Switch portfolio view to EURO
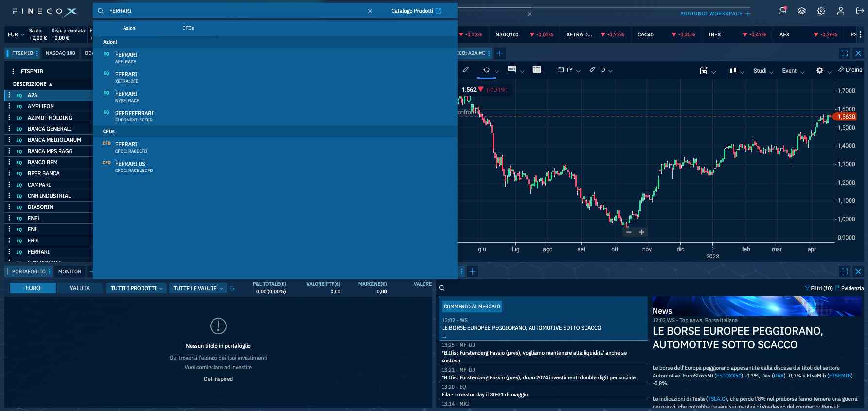Screen dimensions: 868x411 (33, 288)
